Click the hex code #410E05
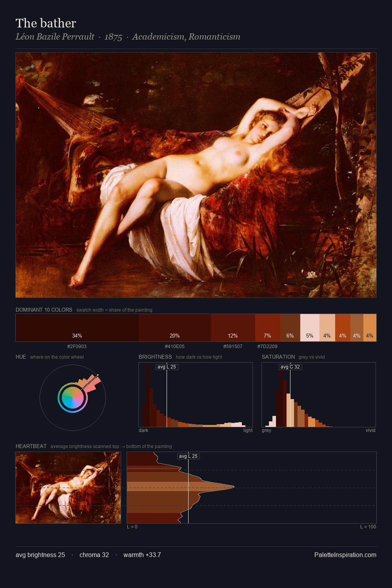This screenshot has height=588, width=392. 174,347
